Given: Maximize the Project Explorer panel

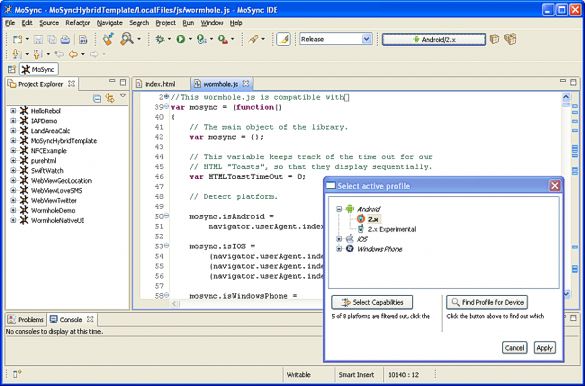Looking at the screenshot, I should coord(123,82).
